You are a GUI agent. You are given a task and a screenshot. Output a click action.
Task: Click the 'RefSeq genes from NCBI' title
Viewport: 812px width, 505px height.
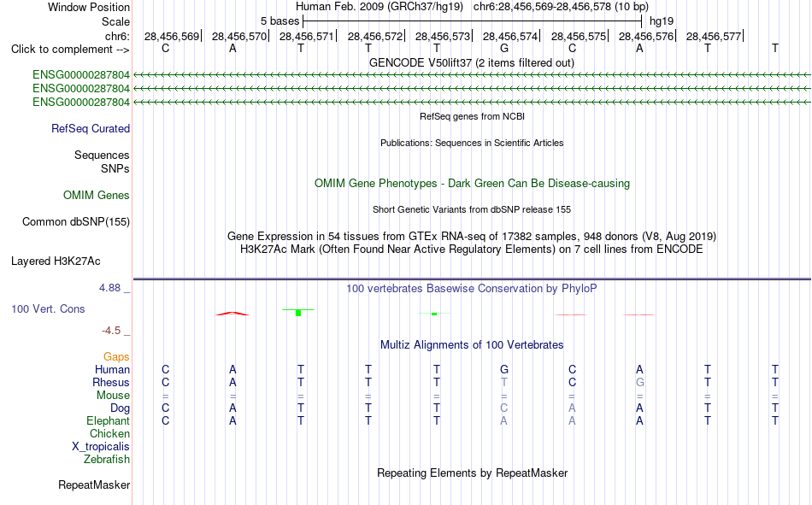(x=472, y=116)
